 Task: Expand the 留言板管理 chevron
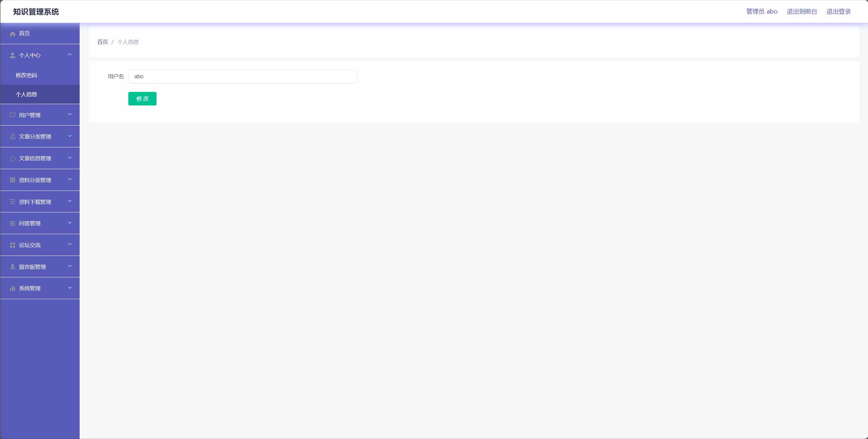70,266
